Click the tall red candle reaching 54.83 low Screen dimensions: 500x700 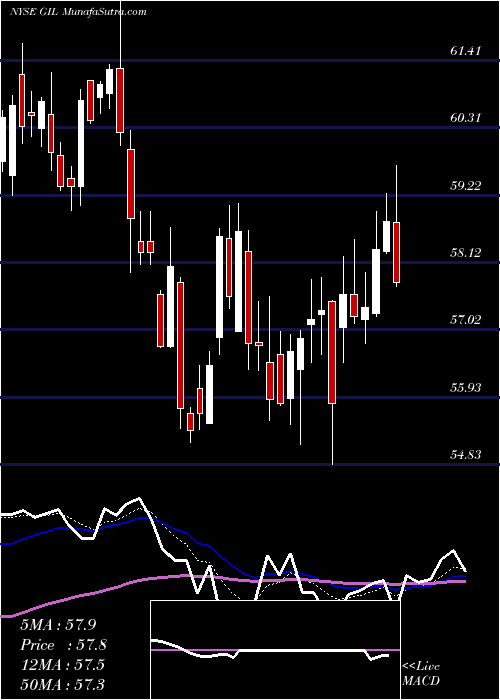coord(332,352)
